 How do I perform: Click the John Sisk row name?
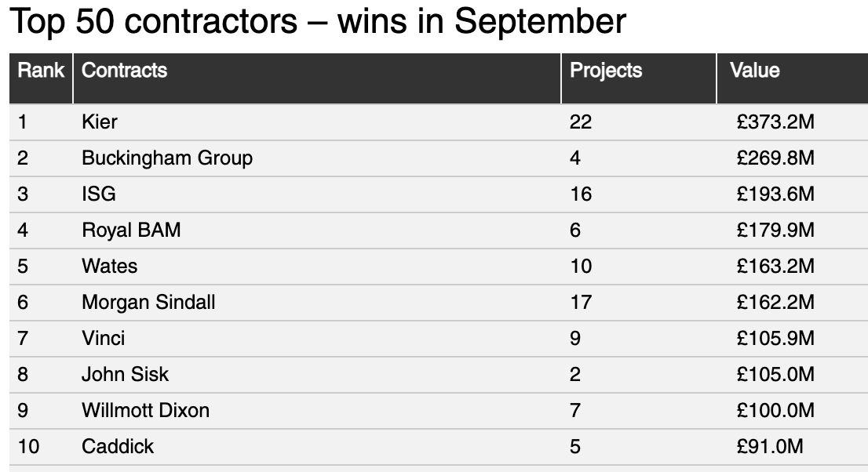point(125,375)
